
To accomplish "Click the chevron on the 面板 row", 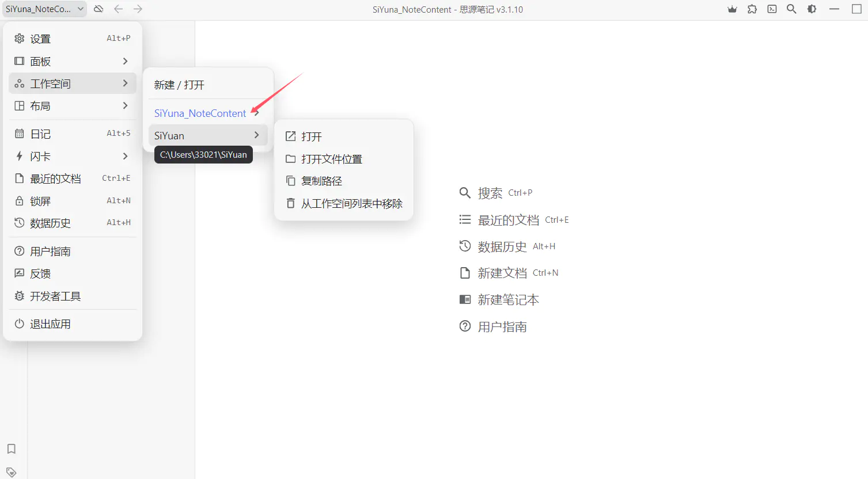I will (125, 61).
